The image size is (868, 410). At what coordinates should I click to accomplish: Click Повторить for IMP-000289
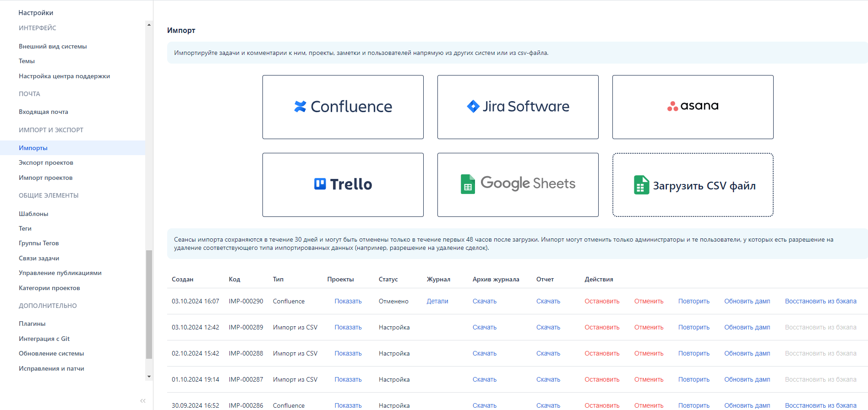(694, 327)
